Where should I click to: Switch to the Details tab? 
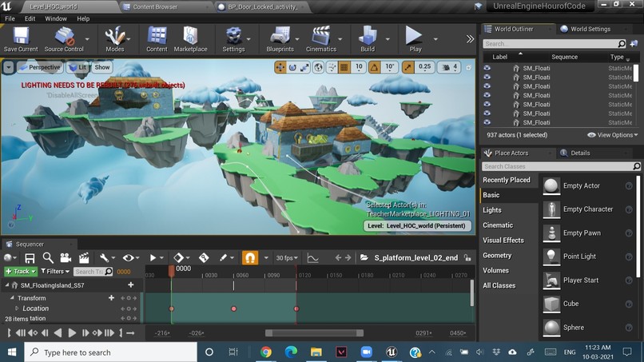[580, 153]
